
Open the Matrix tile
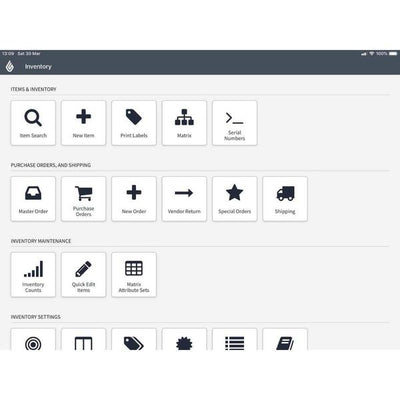coord(184,123)
